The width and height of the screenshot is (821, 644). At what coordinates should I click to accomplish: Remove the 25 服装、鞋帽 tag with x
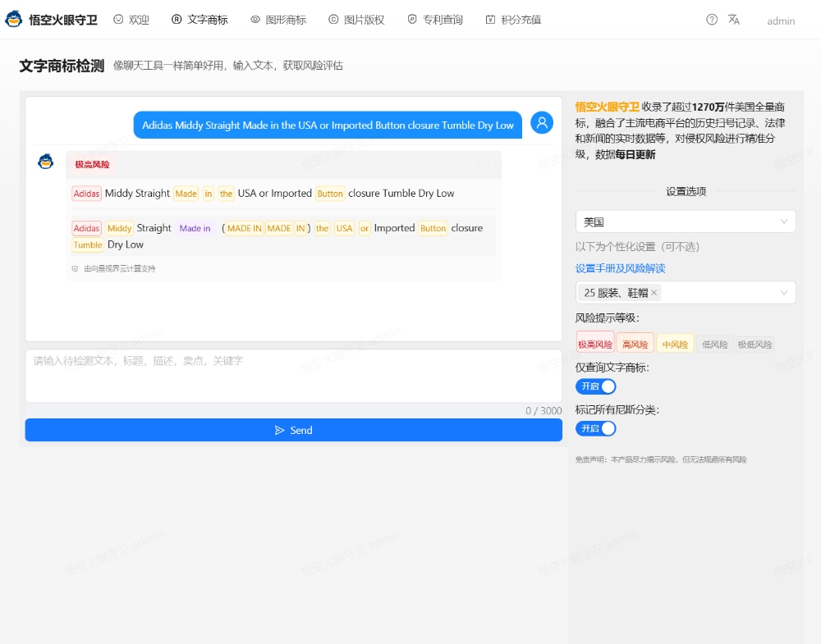coord(654,292)
